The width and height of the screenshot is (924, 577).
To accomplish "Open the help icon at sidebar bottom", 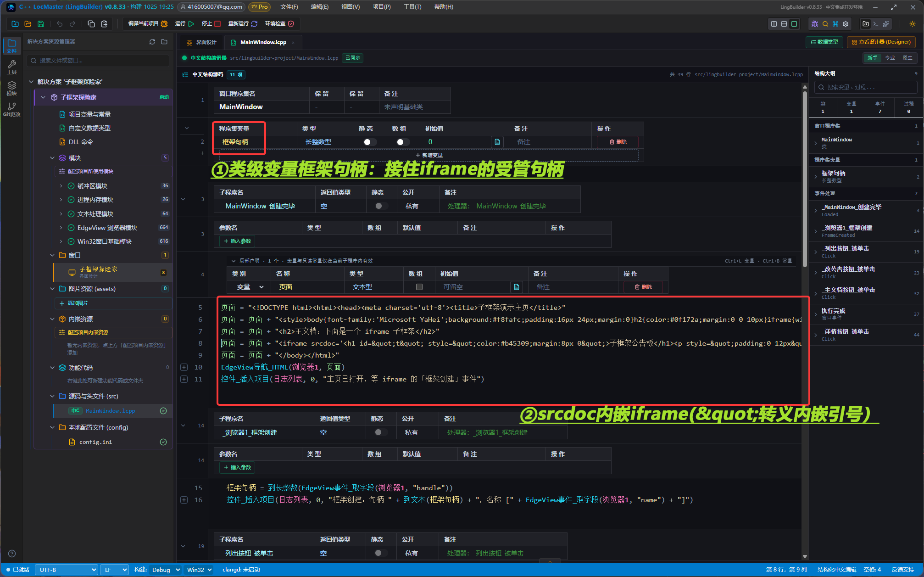I will (x=12, y=554).
